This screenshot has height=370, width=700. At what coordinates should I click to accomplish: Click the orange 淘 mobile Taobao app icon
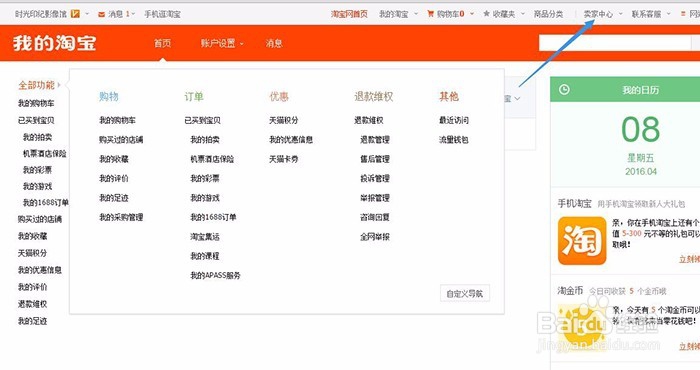(x=582, y=241)
